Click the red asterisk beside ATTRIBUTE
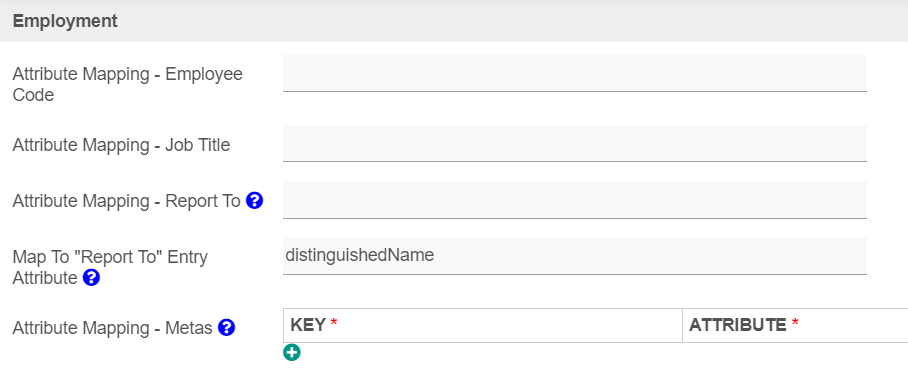The image size is (908, 370). coord(795,324)
